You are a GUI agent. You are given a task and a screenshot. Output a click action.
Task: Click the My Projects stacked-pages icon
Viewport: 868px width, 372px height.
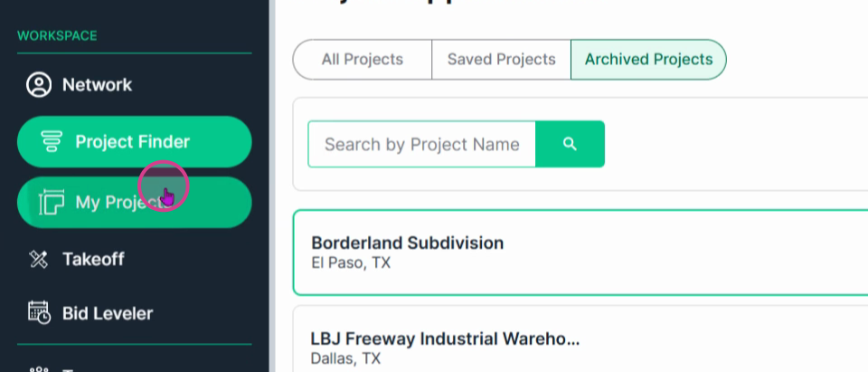51,202
